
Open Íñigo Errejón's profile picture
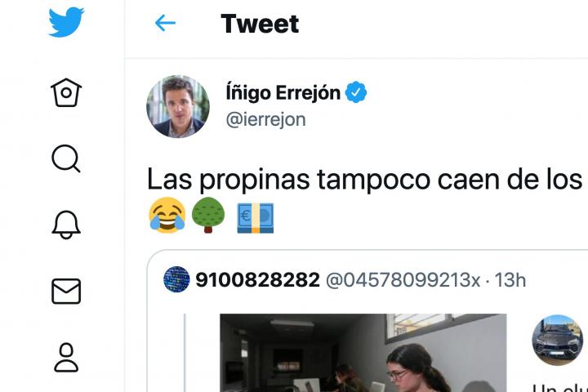178,106
